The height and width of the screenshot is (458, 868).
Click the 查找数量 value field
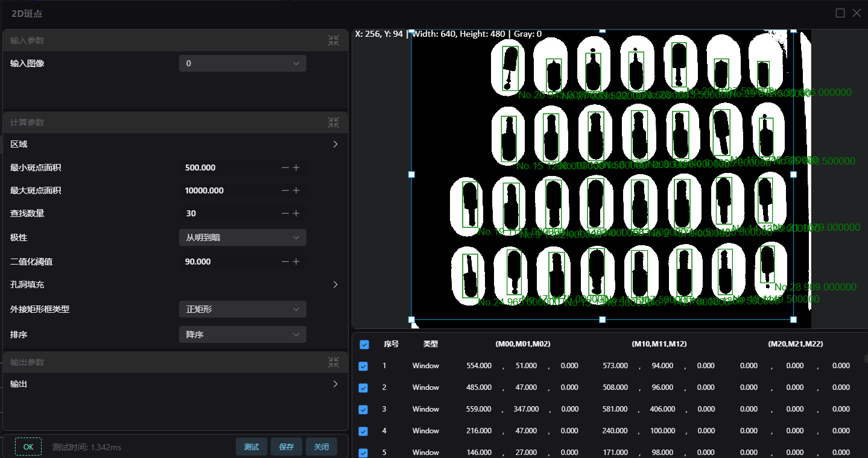tap(229, 213)
